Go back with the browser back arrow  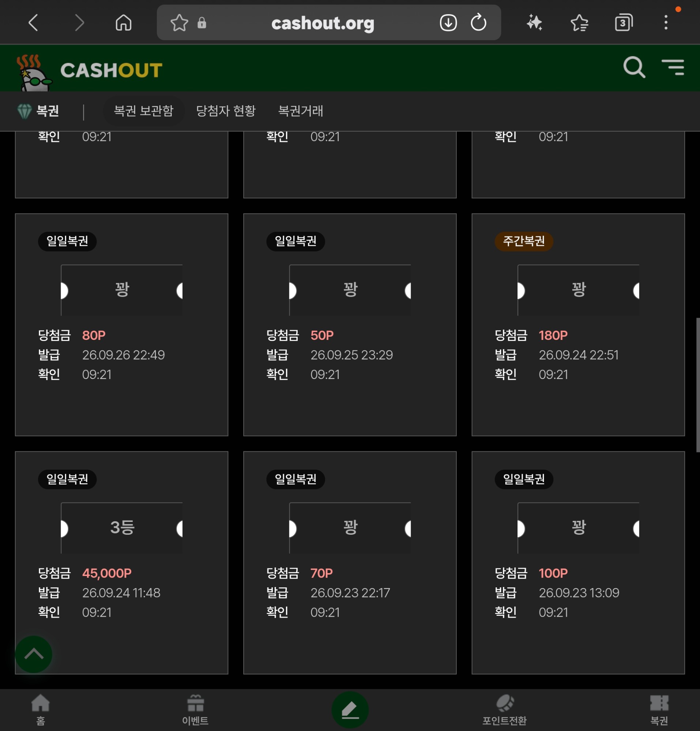click(x=34, y=23)
